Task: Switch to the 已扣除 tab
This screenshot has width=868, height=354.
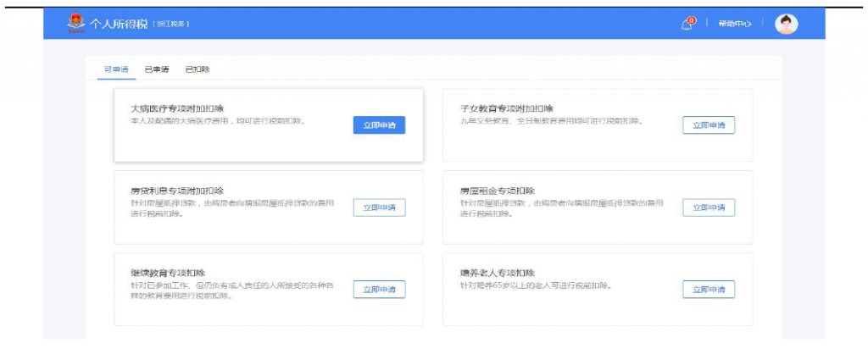Action: point(198,69)
